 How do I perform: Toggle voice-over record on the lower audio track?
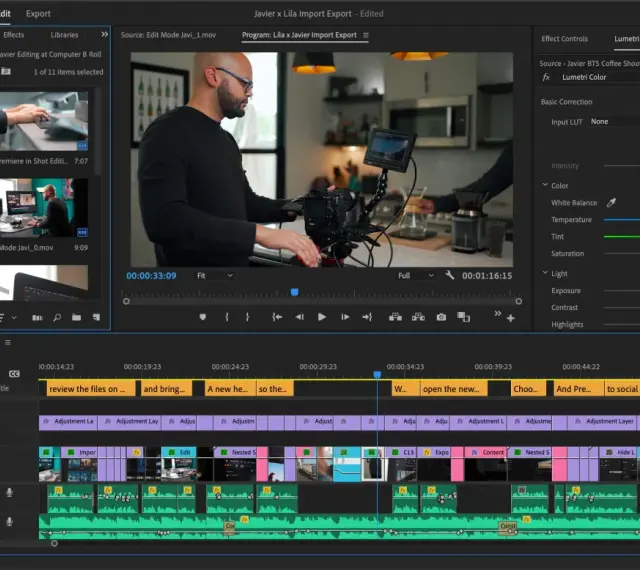click(9, 522)
